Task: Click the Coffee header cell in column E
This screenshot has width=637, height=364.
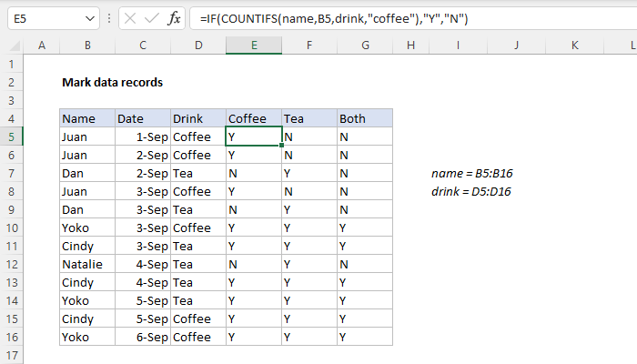Action: (x=254, y=118)
